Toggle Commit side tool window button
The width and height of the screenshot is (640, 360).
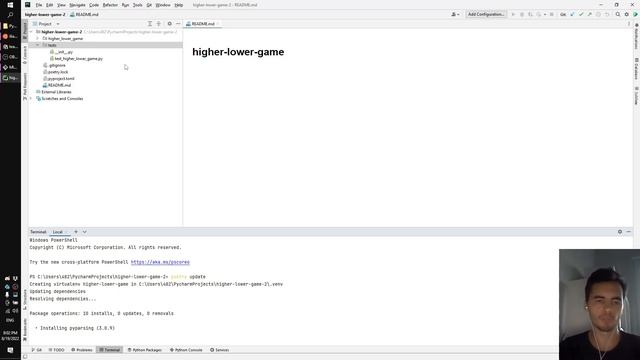25,55
